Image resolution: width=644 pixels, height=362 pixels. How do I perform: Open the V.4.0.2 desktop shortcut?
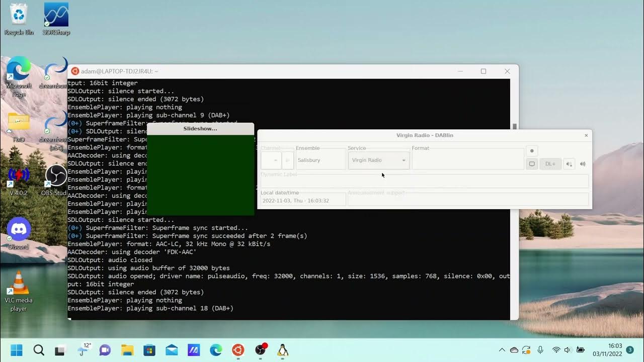click(18, 180)
